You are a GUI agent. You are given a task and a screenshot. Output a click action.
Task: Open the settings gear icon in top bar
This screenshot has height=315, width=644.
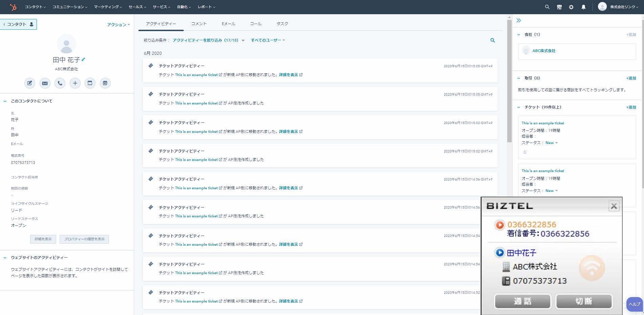point(571,7)
